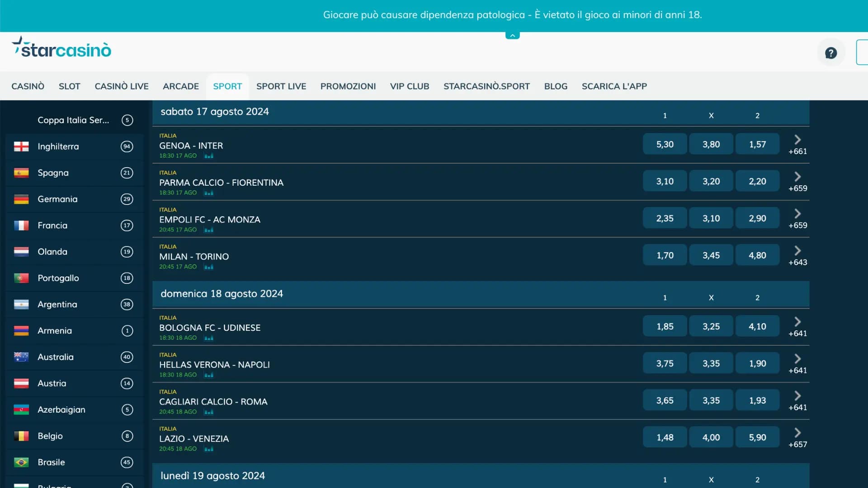Open the help question mark icon
The height and width of the screenshot is (488, 868).
pos(831,52)
